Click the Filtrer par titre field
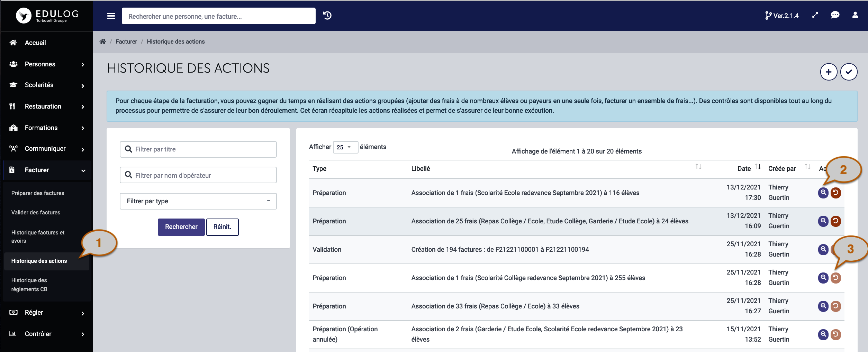This screenshot has width=868, height=352. tap(198, 149)
